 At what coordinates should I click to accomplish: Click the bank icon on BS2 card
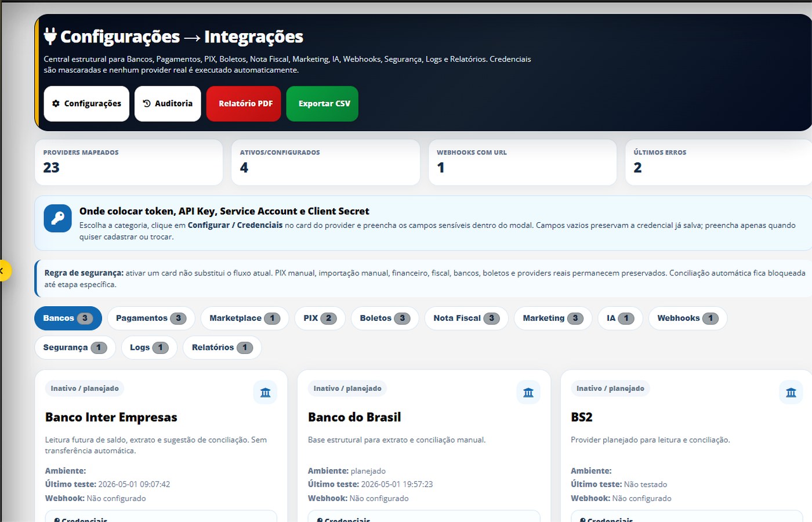coord(791,393)
